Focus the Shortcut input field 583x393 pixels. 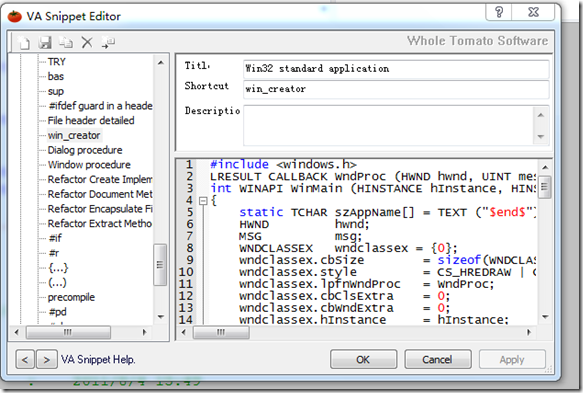click(396, 89)
